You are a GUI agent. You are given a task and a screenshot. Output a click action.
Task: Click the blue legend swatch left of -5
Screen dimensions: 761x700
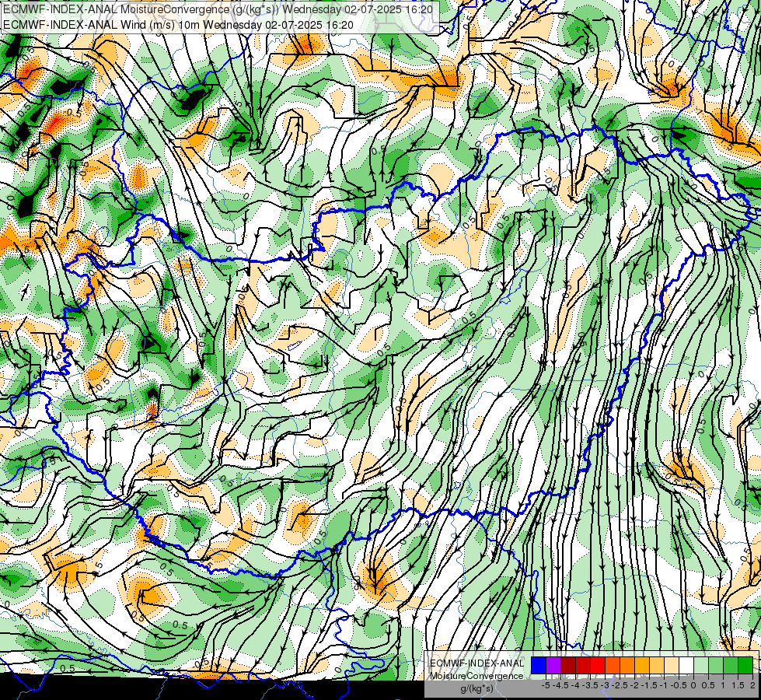pyautogui.click(x=539, y=666)
